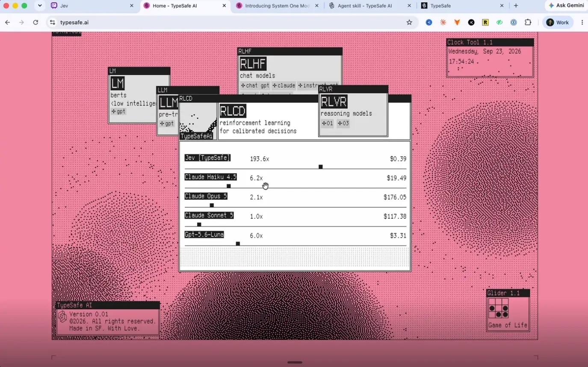Open the blue circular extension icon
This screenshot has height=367, width=588.
429,23
